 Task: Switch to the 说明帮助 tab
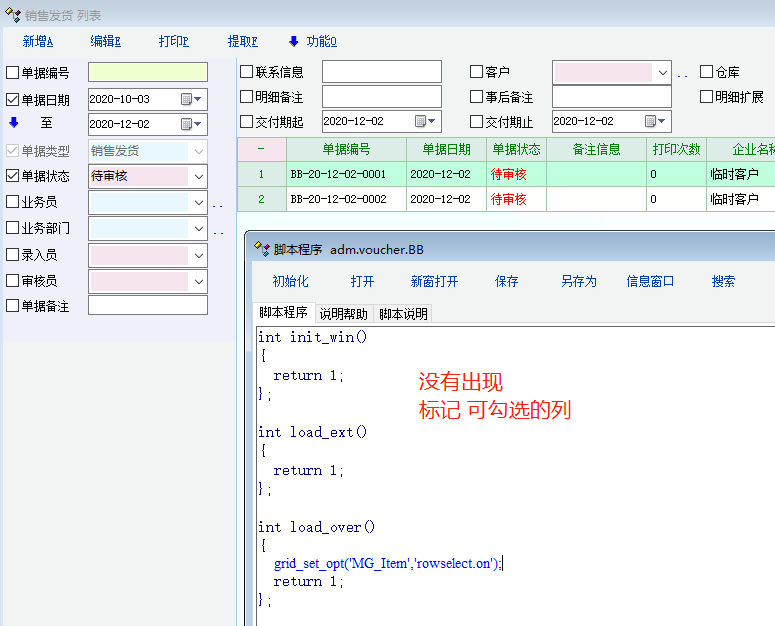(x=344, y=314)
